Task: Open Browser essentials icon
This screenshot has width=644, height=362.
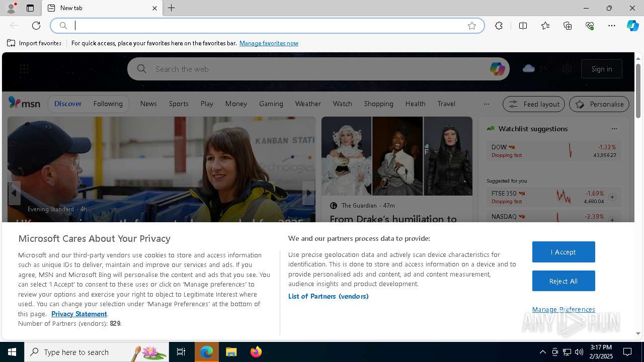Action: pyautogui.click(x=590, y=26)
